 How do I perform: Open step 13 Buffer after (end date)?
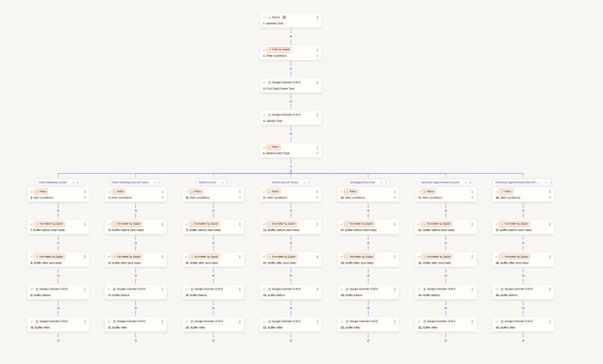click(136, 259)
